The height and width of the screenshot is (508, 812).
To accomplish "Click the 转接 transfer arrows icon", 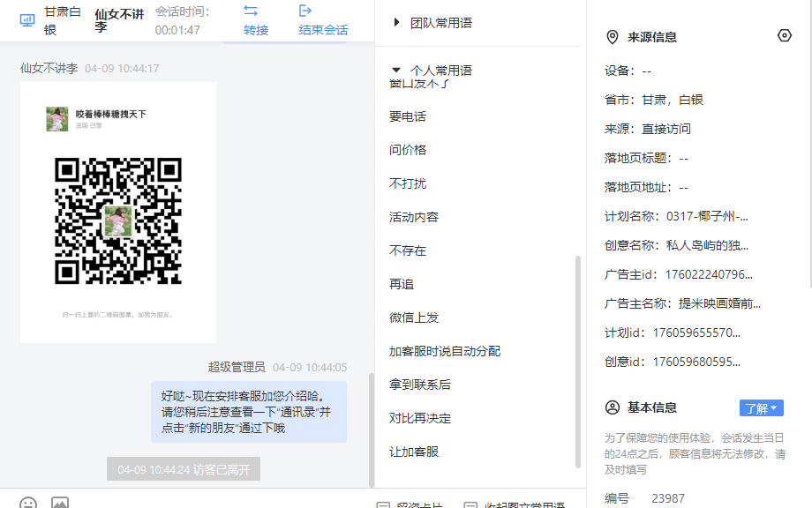I will click(x=251, y=11).
